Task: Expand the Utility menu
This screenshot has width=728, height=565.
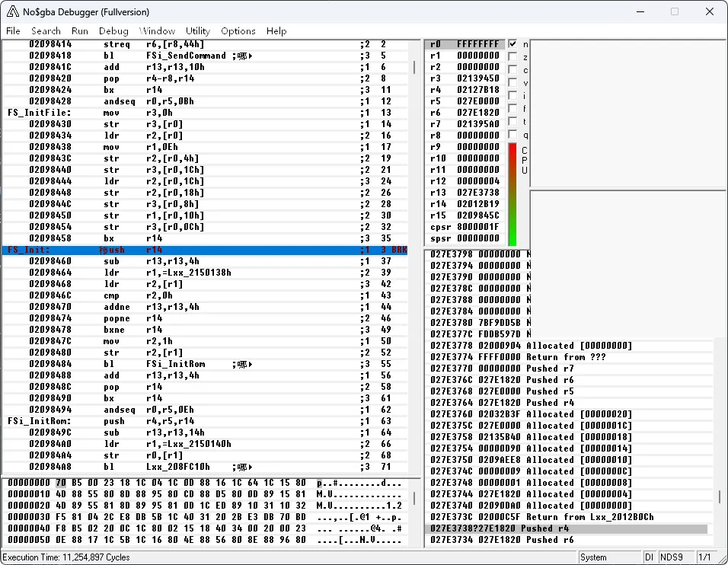Action: click(x=198, y=31)
